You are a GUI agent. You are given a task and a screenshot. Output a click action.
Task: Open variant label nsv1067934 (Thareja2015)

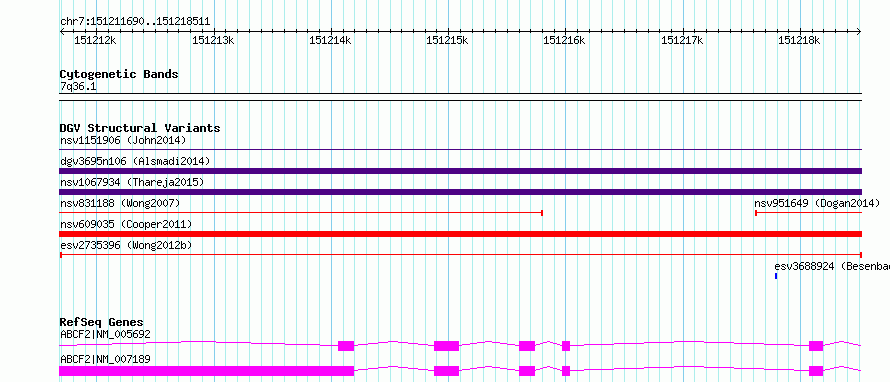click(132, 182)
